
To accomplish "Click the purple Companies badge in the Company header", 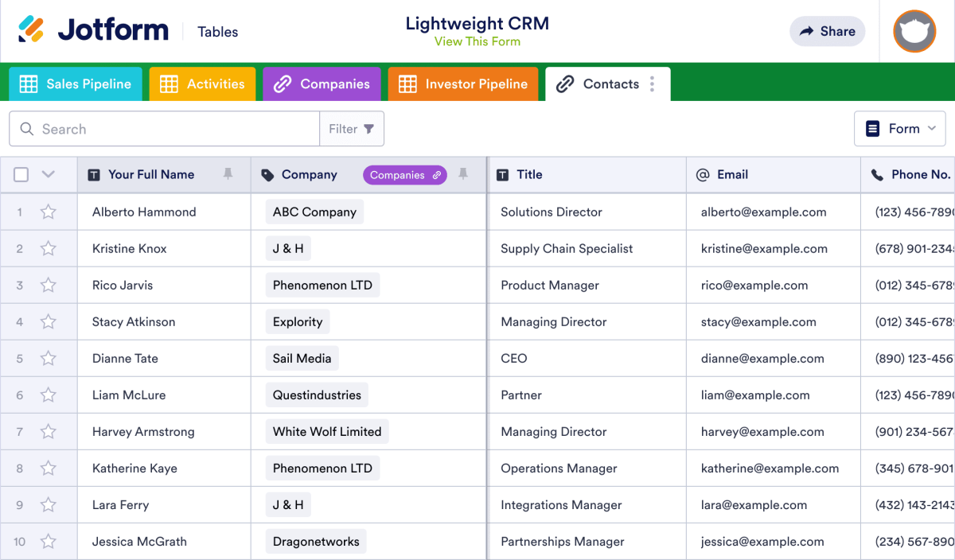I will point(404,174).
